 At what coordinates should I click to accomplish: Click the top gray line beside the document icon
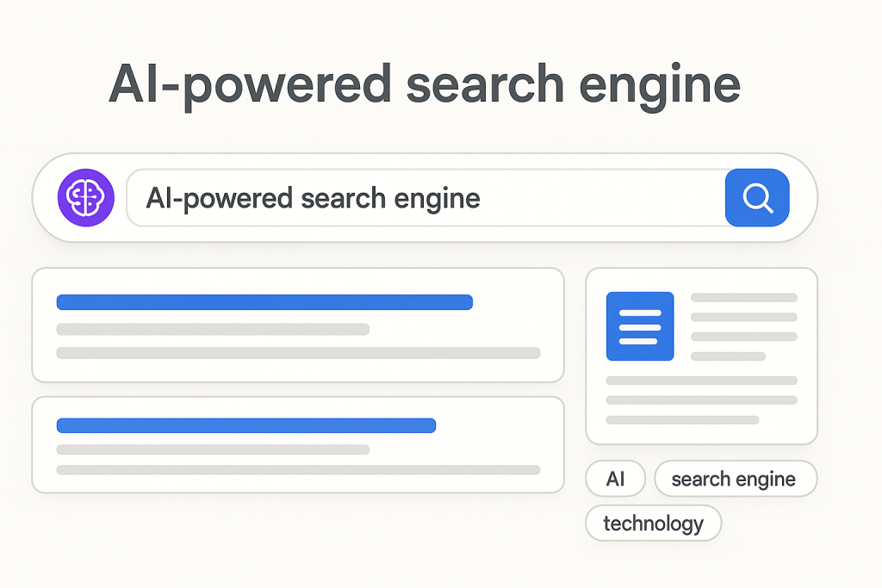(744, 298)
